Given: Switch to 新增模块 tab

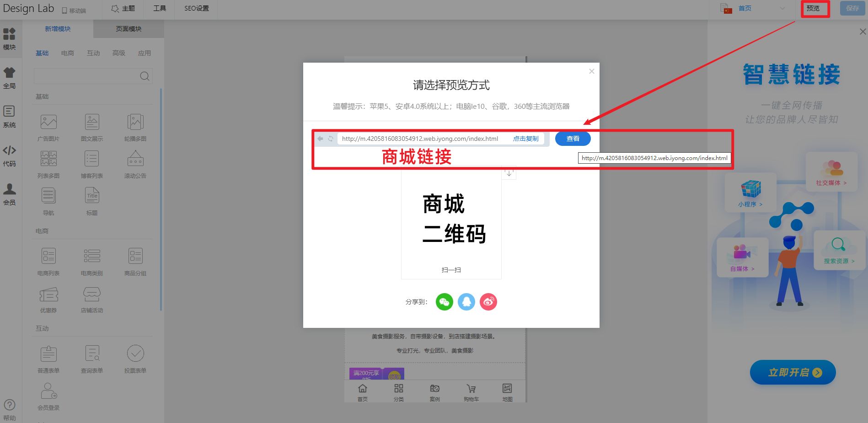Looking at the screenshot, I should (x=58, y=29).
